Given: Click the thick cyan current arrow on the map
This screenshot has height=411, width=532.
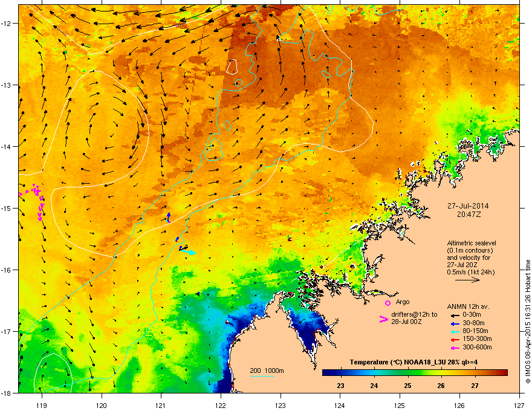Looking at the screenshot, I should (x=188, y=251).
